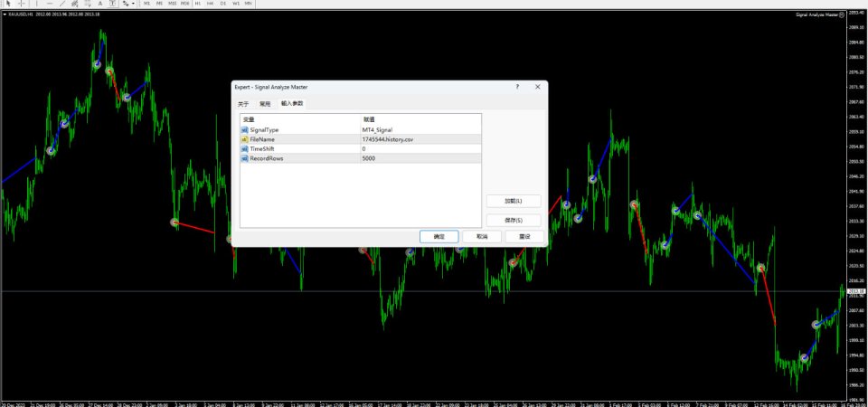Select the Horizontal Line drawing tool
Viewport: 868px width, 407px height.
click(x=49, y=4)
